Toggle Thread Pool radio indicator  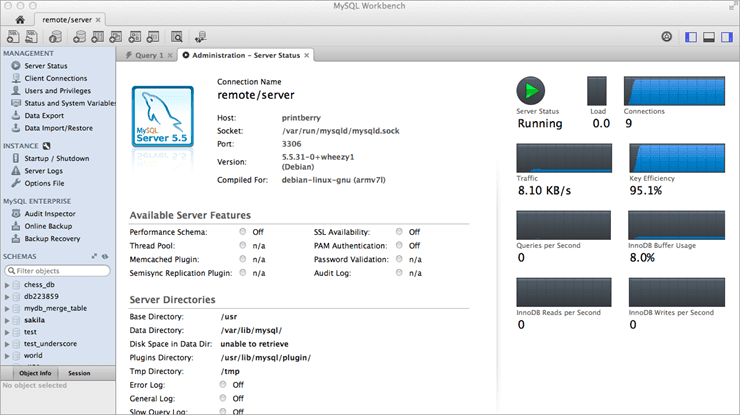pos(243,245)
